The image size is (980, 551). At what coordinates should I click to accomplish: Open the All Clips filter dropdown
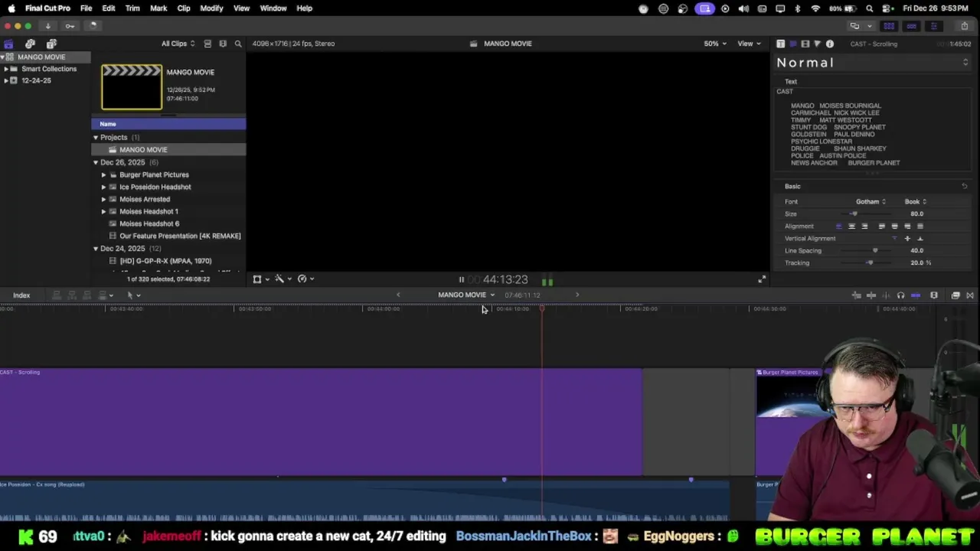[178, 44]
